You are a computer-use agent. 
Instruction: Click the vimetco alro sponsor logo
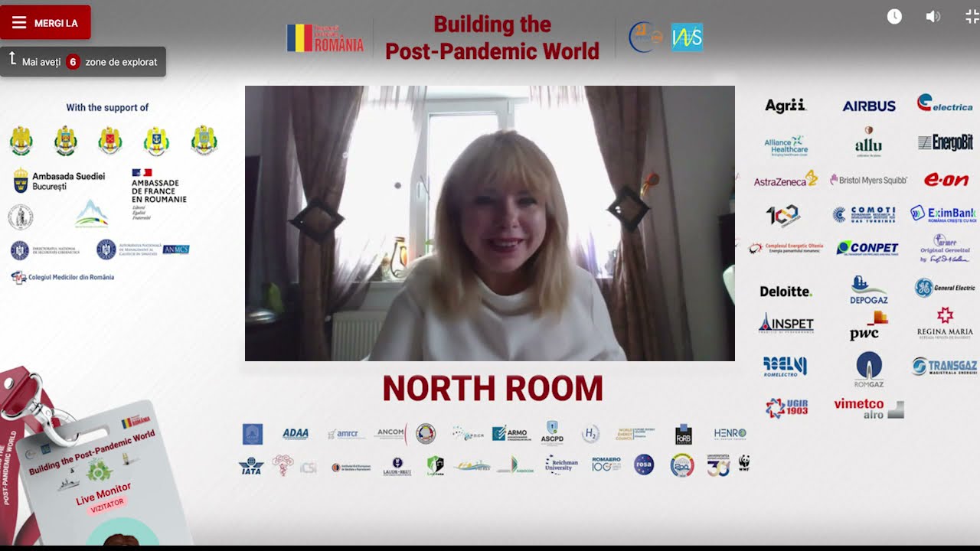click(869, 408)
